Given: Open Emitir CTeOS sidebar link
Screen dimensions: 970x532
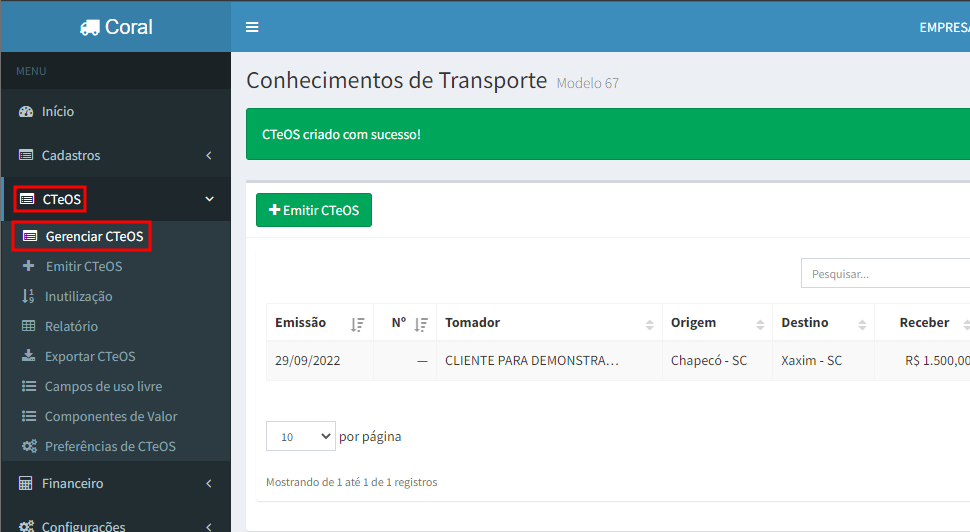Looking at the screenshot, I should click(x=84, y=267).
